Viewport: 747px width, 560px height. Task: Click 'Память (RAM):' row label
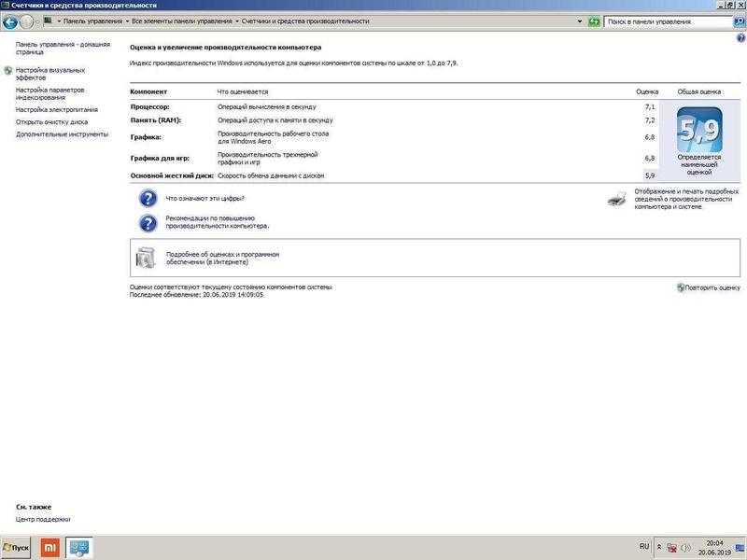coord(156,120)
